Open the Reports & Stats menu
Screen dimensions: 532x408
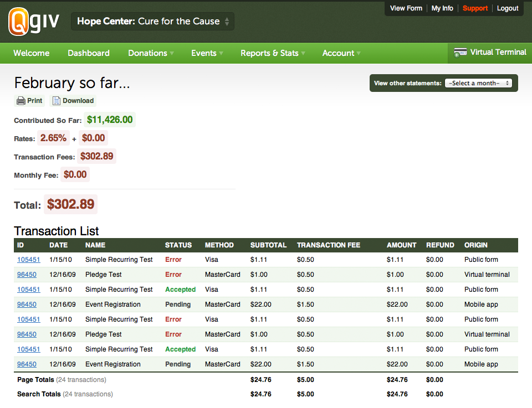(x=269, y=53)
